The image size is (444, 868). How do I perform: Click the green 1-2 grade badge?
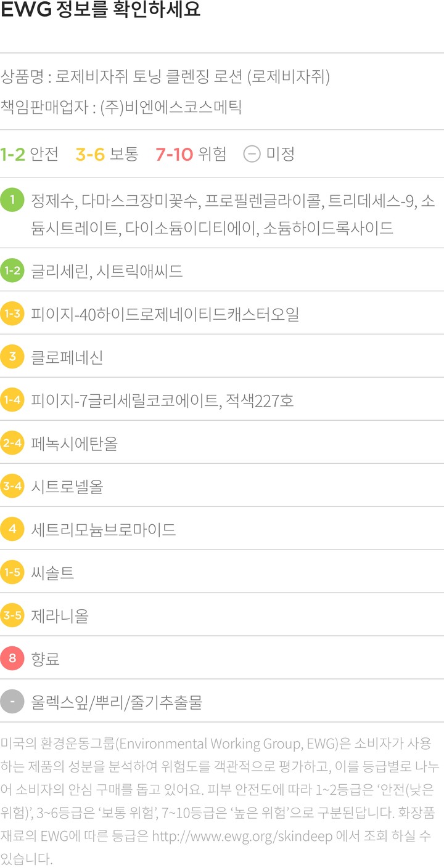pyautogui.click(x=12, y=270)
